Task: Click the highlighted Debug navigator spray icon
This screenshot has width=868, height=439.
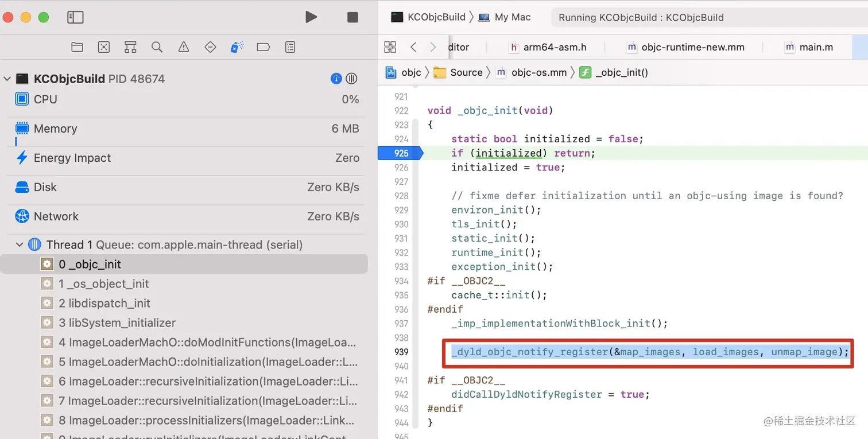Action: (x=236, y=46)
